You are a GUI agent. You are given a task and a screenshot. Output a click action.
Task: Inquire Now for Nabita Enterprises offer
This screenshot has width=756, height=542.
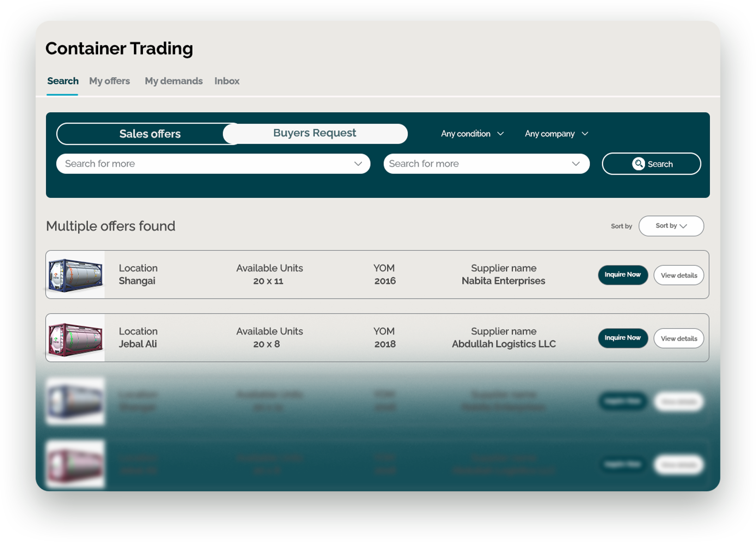pyautogui.click(x=622, y=275)
